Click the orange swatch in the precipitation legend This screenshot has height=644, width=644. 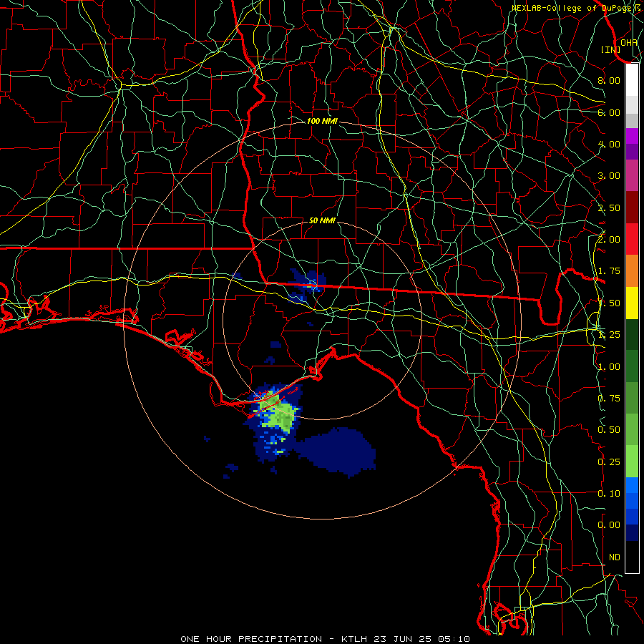pyautogui.click(x=632, y=271)
